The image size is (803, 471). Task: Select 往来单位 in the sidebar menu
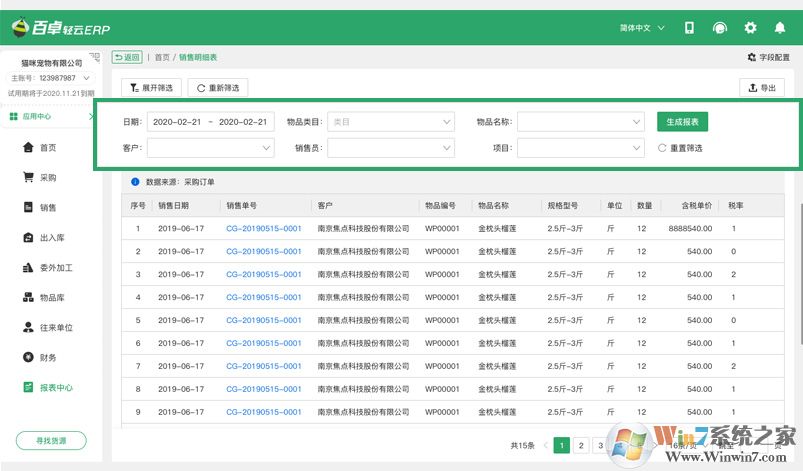point(55,327)
